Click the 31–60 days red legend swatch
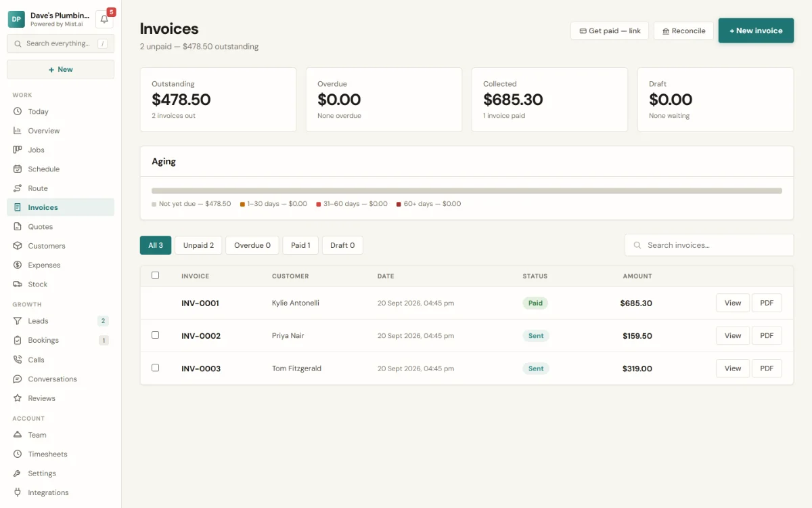Image resolution: width=812 pixels, height=508 pixels. [319, 204]
